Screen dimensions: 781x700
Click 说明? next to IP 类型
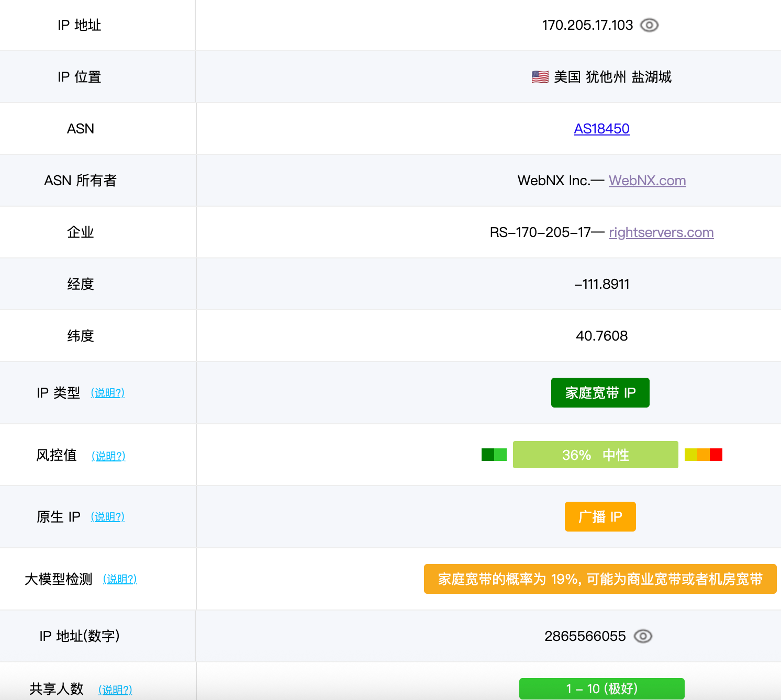pos(107,393)
